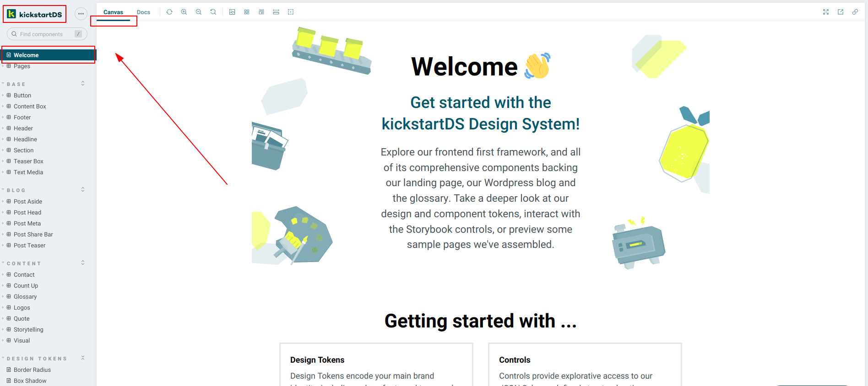Switch to the Docs tab
Screen dimensions: 868x386
pos(143,12)
